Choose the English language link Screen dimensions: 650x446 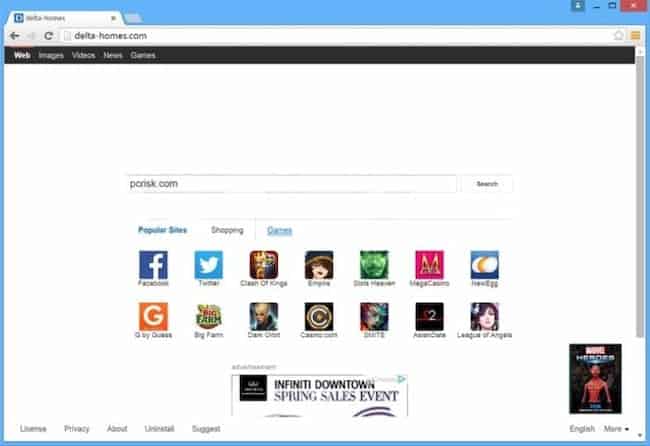click(582, 429)
